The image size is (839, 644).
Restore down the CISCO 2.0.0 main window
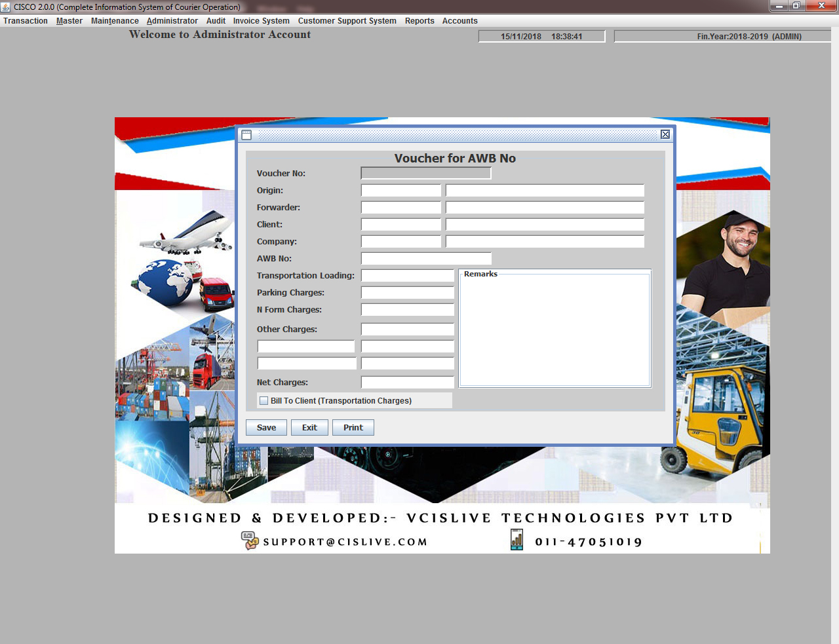[x=796, y=6]
